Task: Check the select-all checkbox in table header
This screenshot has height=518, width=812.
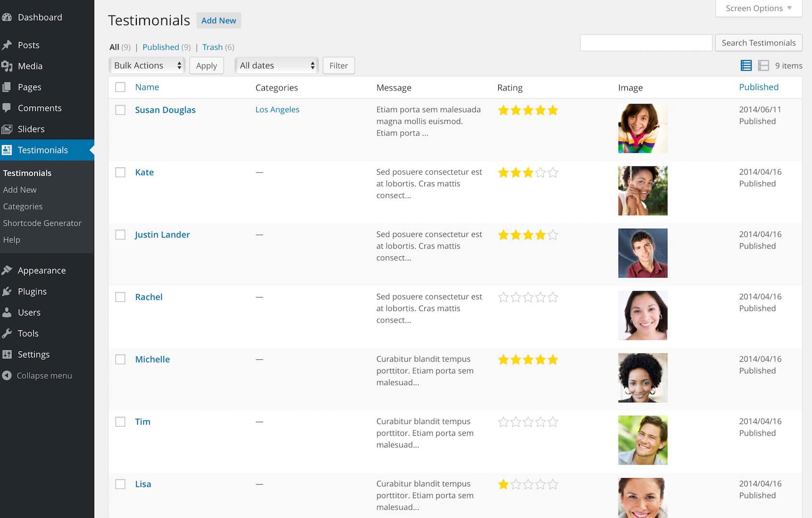Action: coord(120,87)
